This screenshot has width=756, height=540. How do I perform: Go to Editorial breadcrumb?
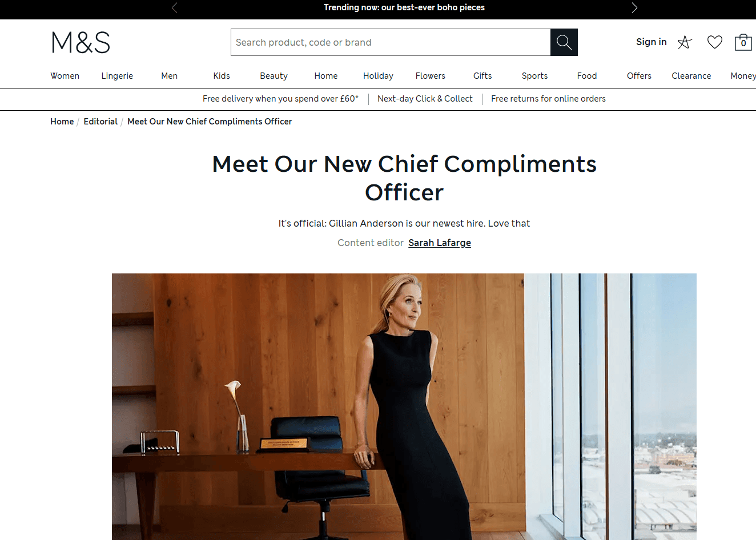100,122
